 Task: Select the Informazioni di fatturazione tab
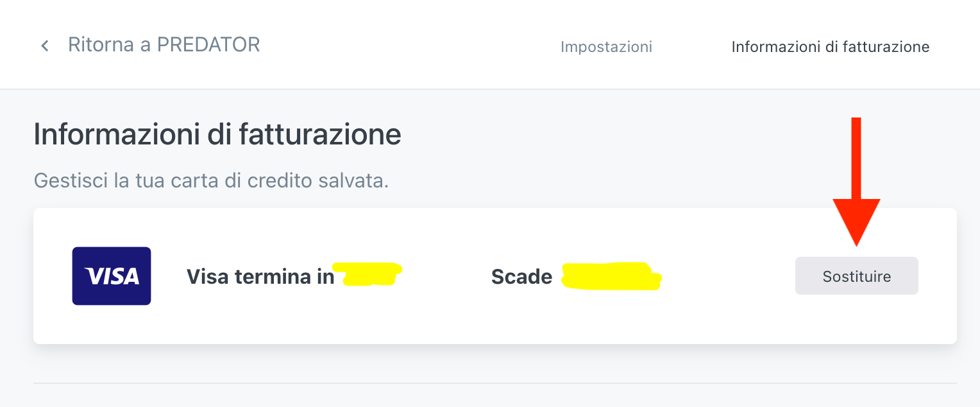pyautogui.click(x=830, y=47)
